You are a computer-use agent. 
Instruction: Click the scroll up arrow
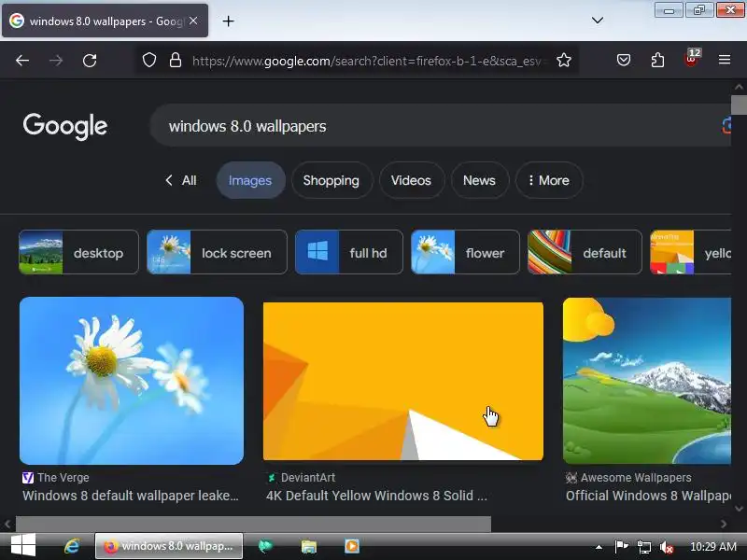[x=739, y=87]
